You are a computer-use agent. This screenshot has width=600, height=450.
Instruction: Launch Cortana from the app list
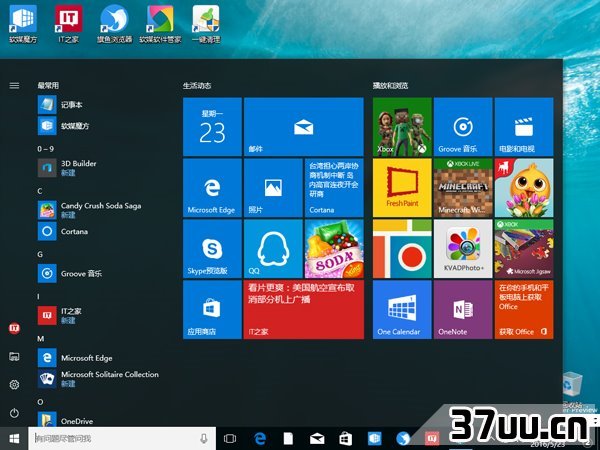(x=63, y=232)
